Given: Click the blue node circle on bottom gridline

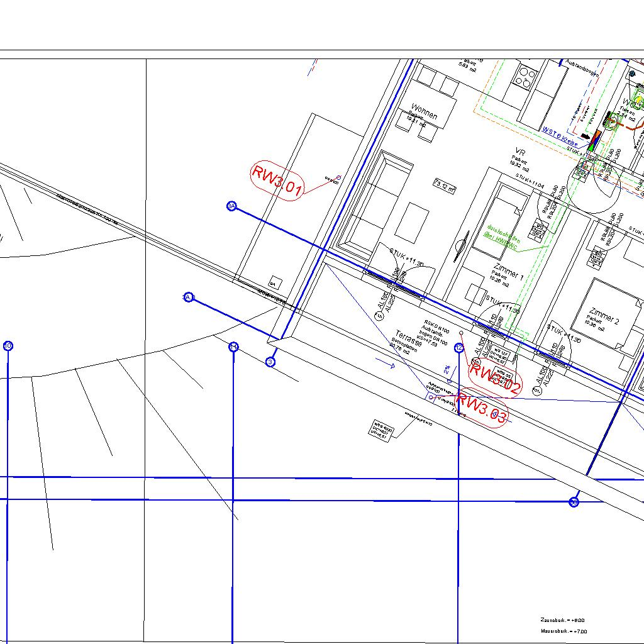Looking at the screenshot, I should (x=574, y=502).
